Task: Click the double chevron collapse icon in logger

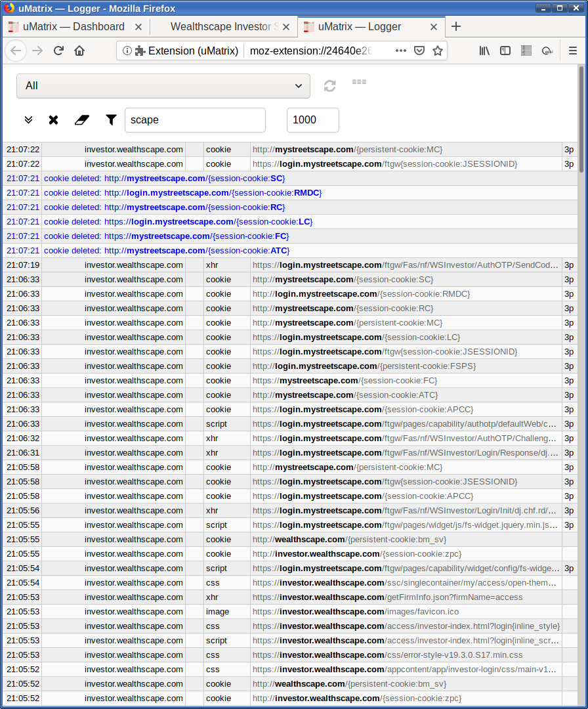Action: point(28,119)
